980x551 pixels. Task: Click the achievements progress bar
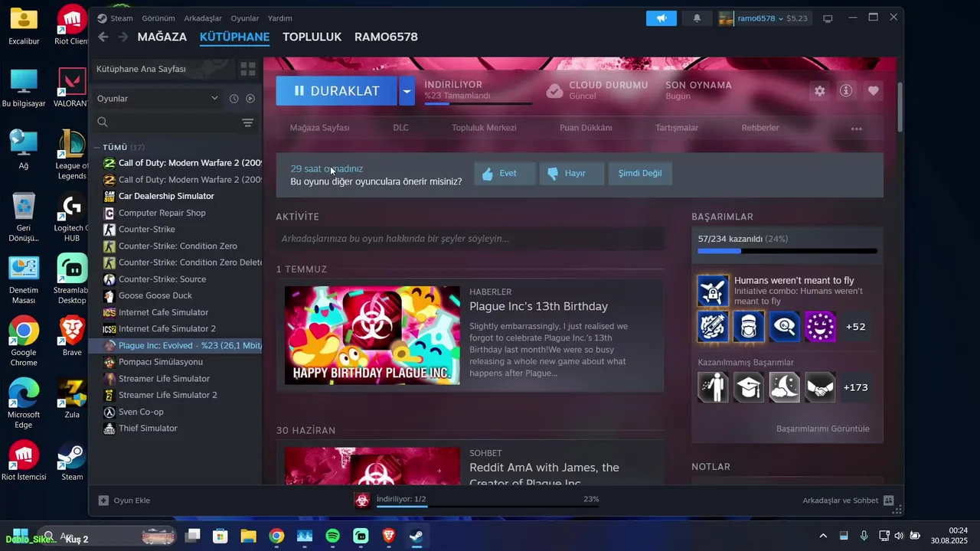(787, 251)
